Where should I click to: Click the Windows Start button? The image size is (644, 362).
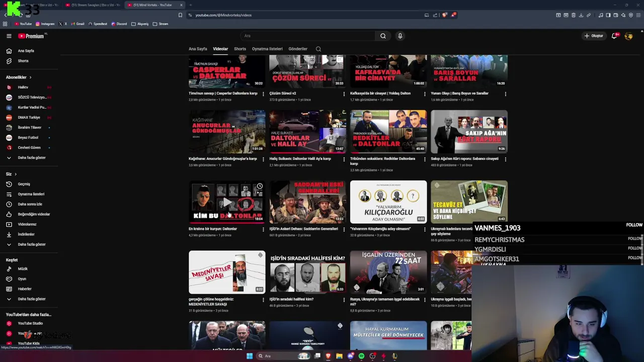(249, 356)
